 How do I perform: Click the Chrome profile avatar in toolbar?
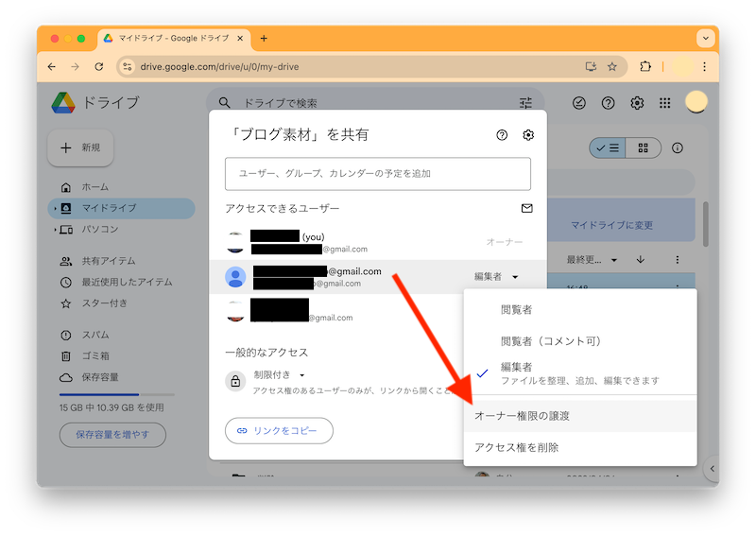click(x=682, y=66)
